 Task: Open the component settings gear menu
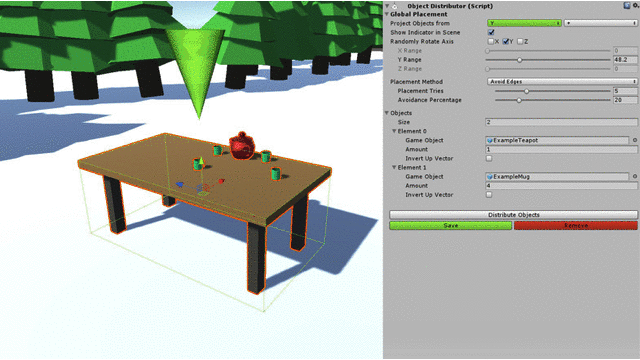[636, 6]
